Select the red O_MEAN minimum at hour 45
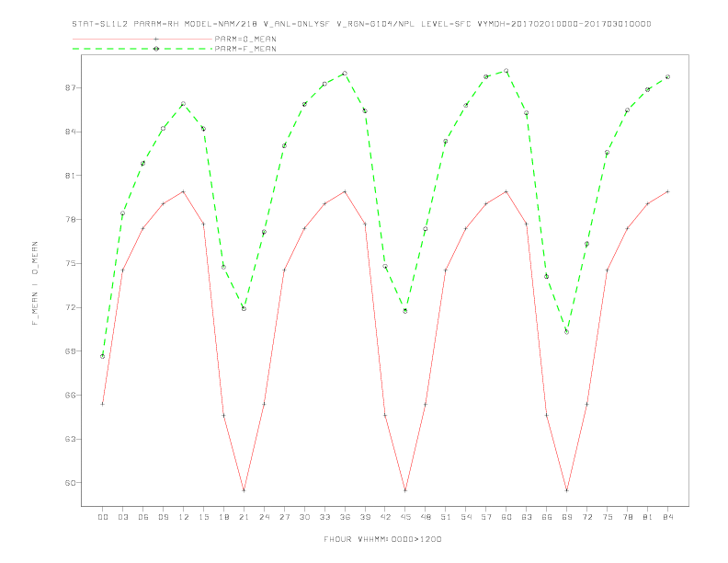The height and width of the screenshot is (563, 728). (405, 490)
